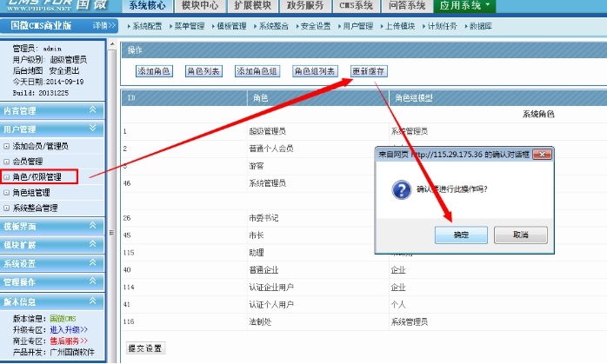Click the sidebar splitter handle icon
Viewport: 607px width, 364px height.
[x=110, y=232]
